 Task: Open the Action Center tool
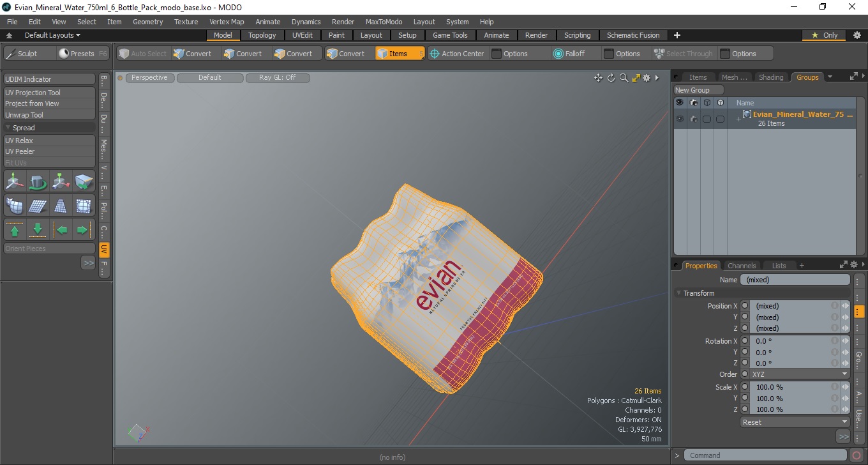[457, 54]
